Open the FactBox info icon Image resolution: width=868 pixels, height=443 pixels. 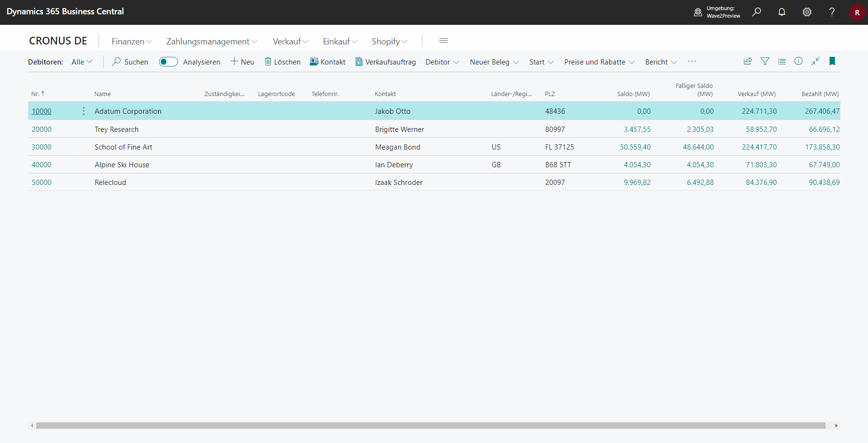click(x=798, y=61)
